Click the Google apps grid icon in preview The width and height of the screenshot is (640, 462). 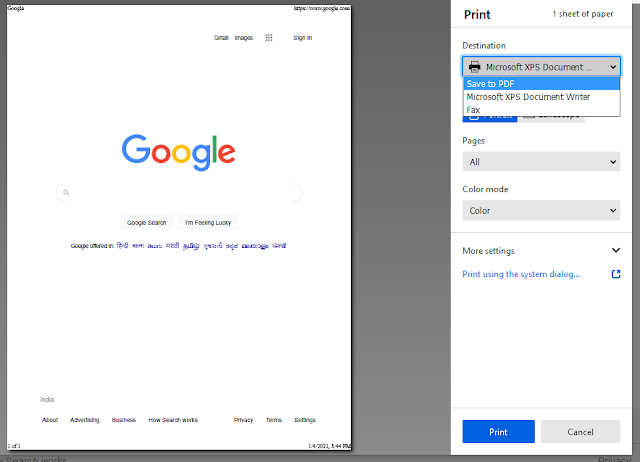(269, 38)
